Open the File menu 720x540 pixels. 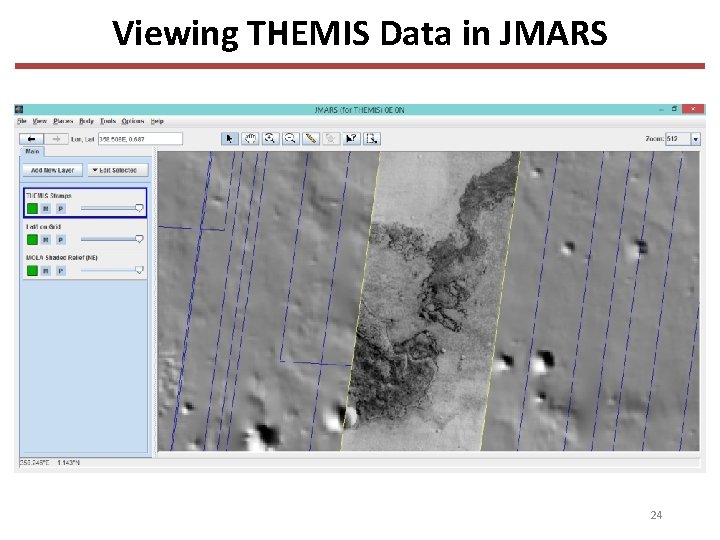(22, 121)
